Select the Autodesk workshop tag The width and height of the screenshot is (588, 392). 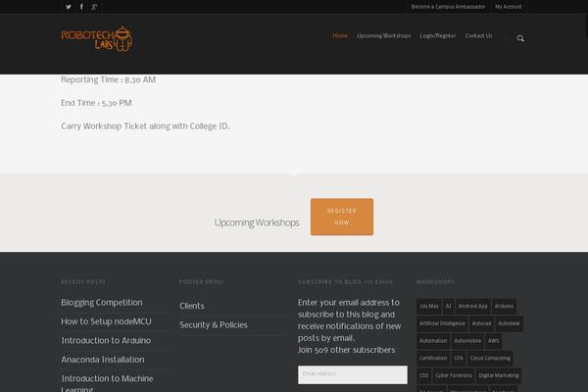(509, 323)
